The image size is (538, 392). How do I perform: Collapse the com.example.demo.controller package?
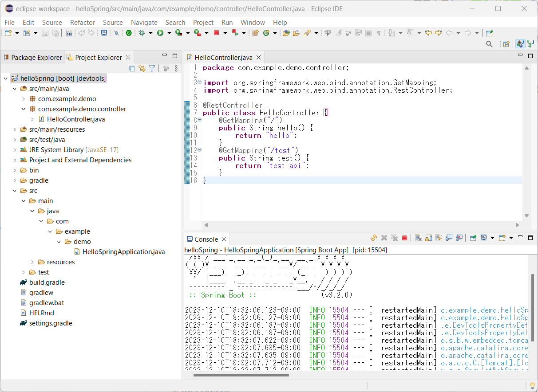pyautogui.click(x=23, y=109)
